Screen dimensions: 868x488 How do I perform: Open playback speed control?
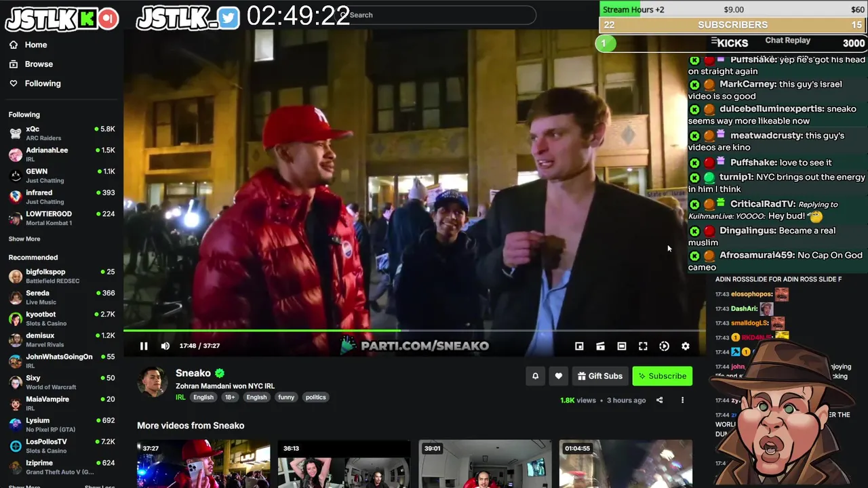[665, 346]
